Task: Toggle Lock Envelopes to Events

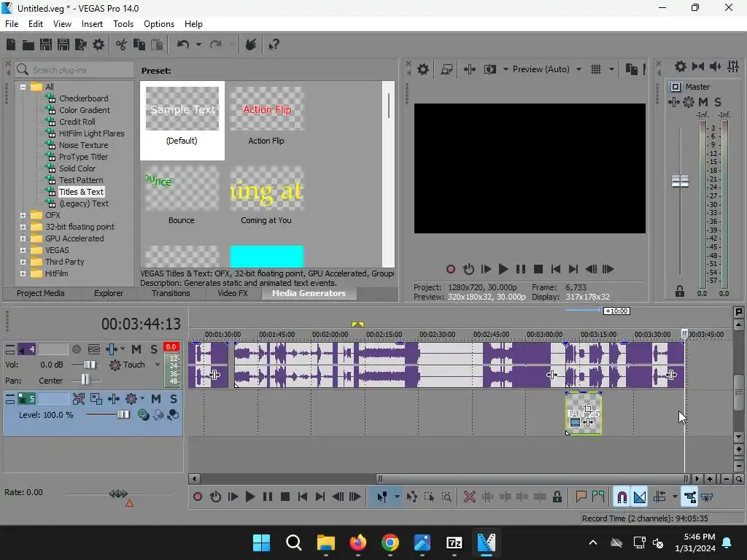Action: (689, 497)
